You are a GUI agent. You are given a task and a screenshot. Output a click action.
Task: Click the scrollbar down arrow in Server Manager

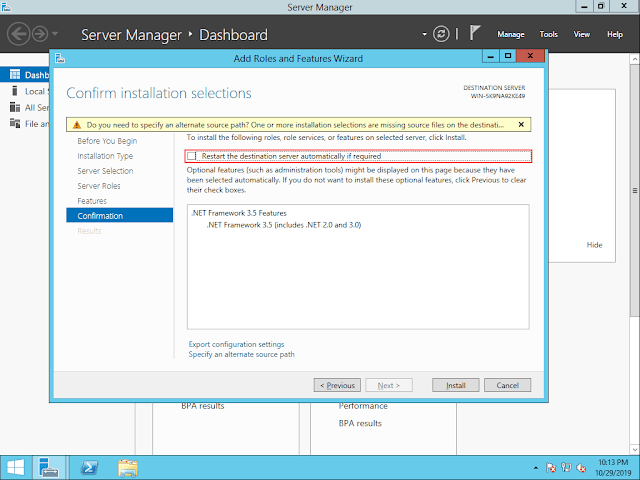pyautogui.click(x=635, y=450)
